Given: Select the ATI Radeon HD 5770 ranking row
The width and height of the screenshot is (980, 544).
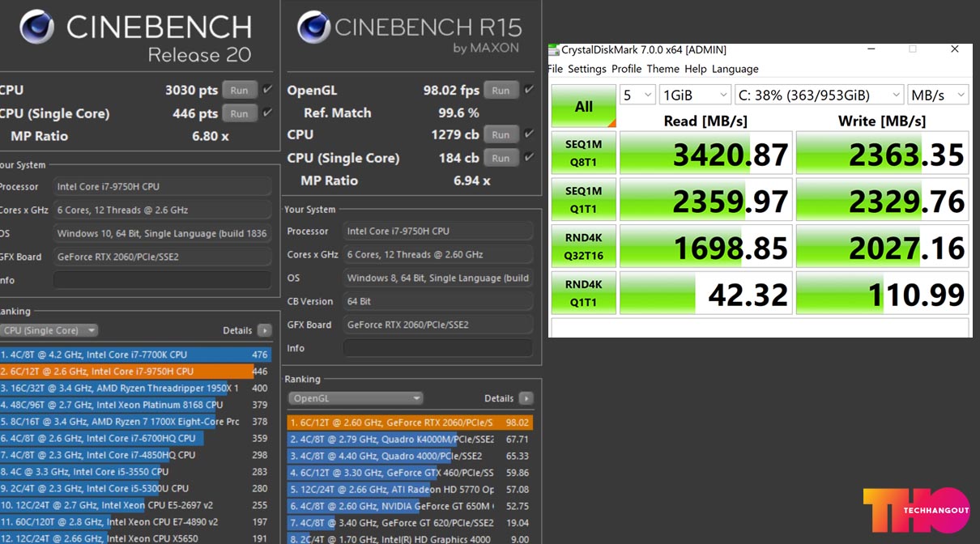Looking at the screenshot, I should point(411,490).
